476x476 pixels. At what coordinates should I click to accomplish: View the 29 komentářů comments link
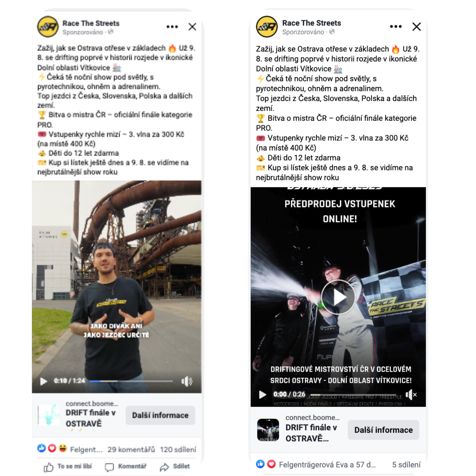[131, 449]
